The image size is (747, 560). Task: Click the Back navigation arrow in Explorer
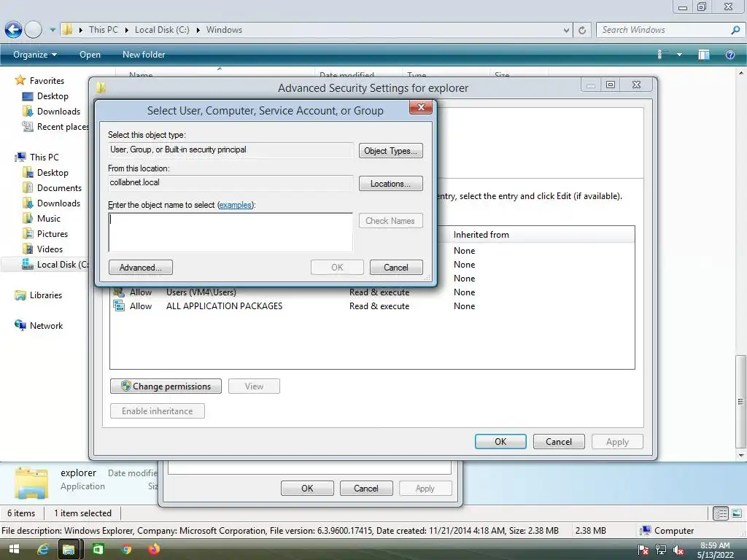[13, 29]
